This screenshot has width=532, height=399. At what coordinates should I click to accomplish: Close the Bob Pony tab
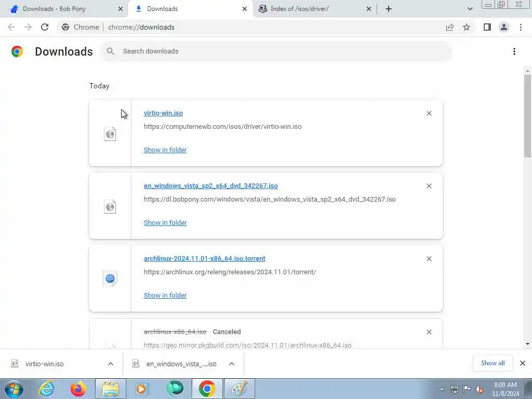coord(121,9)
